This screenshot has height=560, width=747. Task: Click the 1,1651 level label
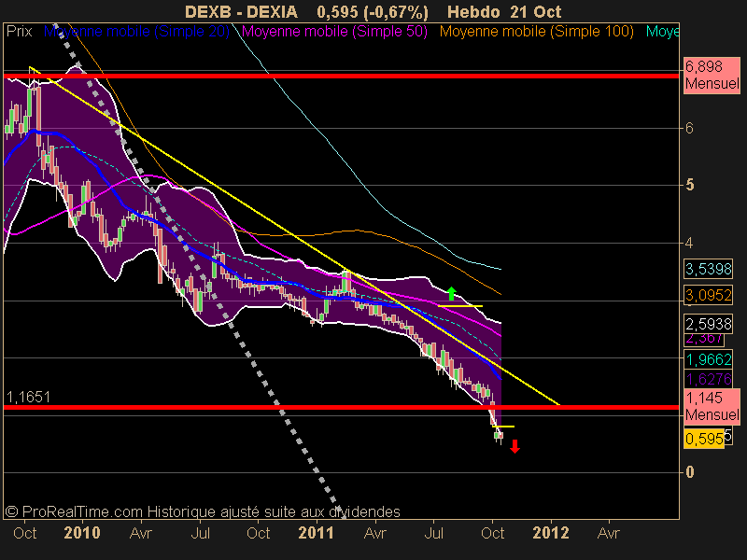click(x=29, y=397)
